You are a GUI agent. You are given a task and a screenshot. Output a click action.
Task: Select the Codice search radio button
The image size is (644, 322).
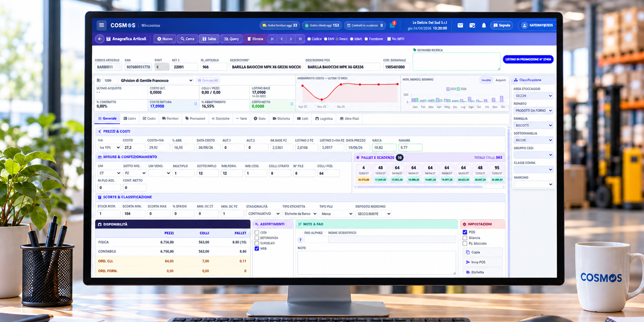pos(309,39)
